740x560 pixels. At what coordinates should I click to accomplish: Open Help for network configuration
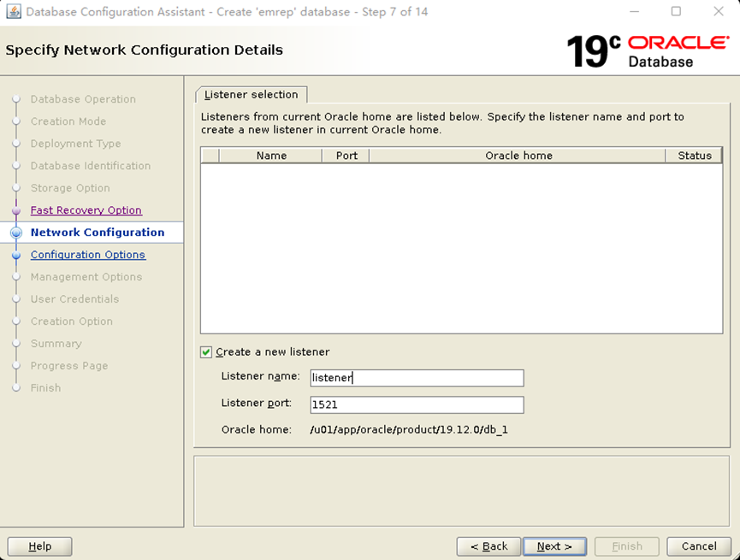[x=39, y=546]
